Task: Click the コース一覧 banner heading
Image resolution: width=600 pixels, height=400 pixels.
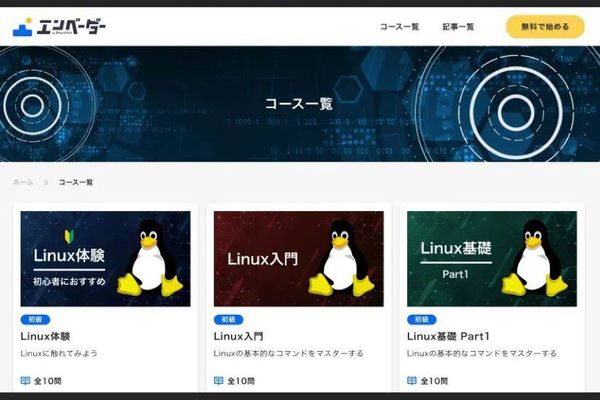Action: tap(299, 104)
